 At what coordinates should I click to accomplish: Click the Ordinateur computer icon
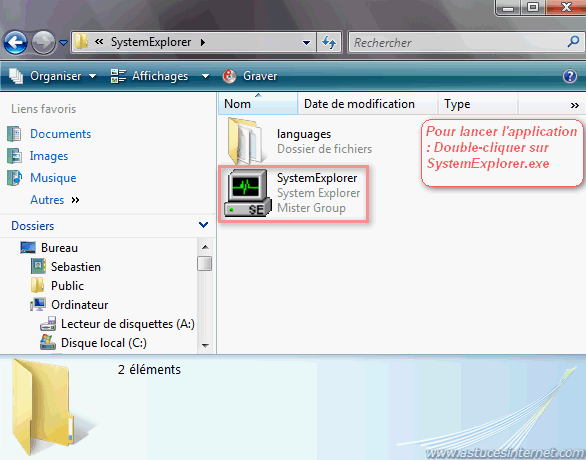[x=38, y=305]
